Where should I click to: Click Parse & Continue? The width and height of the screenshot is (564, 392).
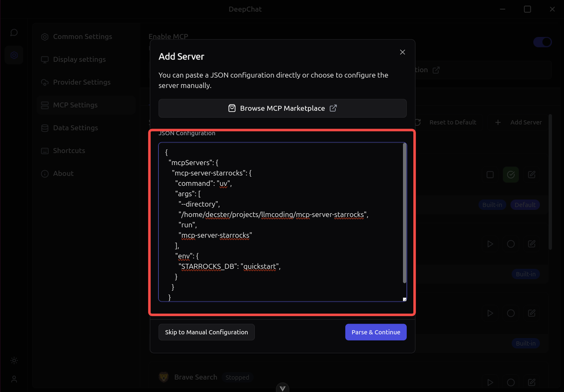pos(376,332)
